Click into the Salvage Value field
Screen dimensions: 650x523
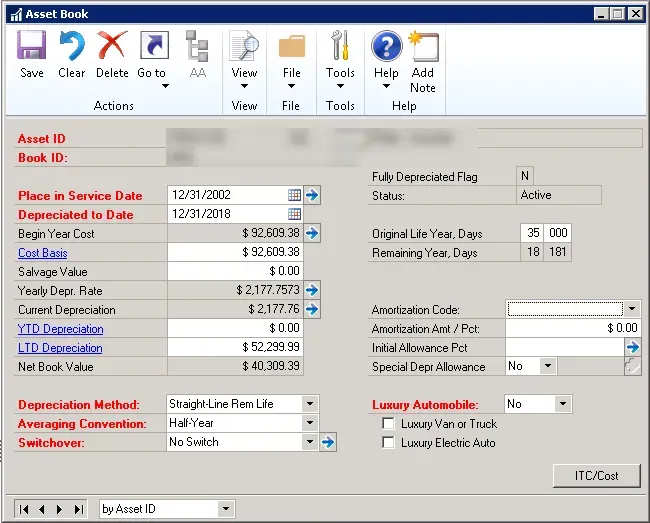pos(234,271)
